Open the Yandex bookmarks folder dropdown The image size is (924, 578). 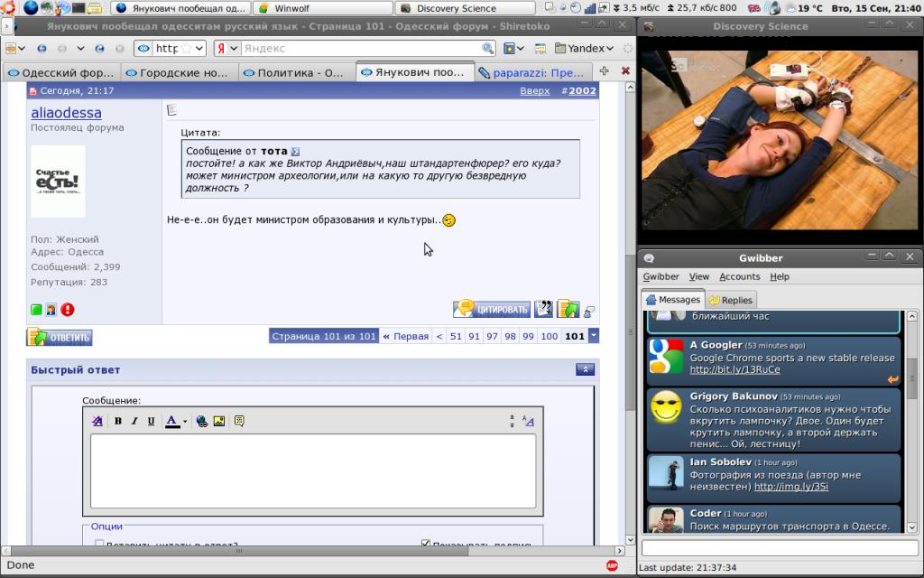click(x=584, y=49)
